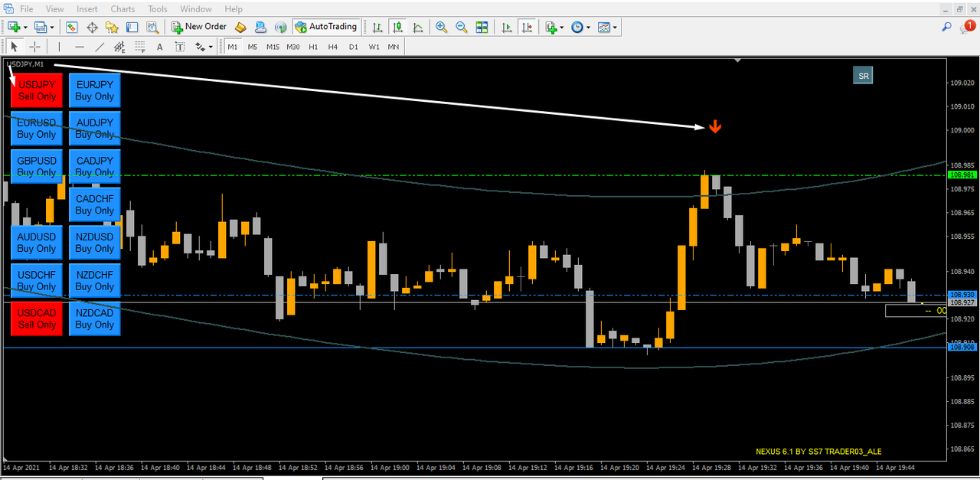The width and height of the screenshot is (980, 480).
Task: Open the notifications chat icon
Action: (x=968, y=27)
